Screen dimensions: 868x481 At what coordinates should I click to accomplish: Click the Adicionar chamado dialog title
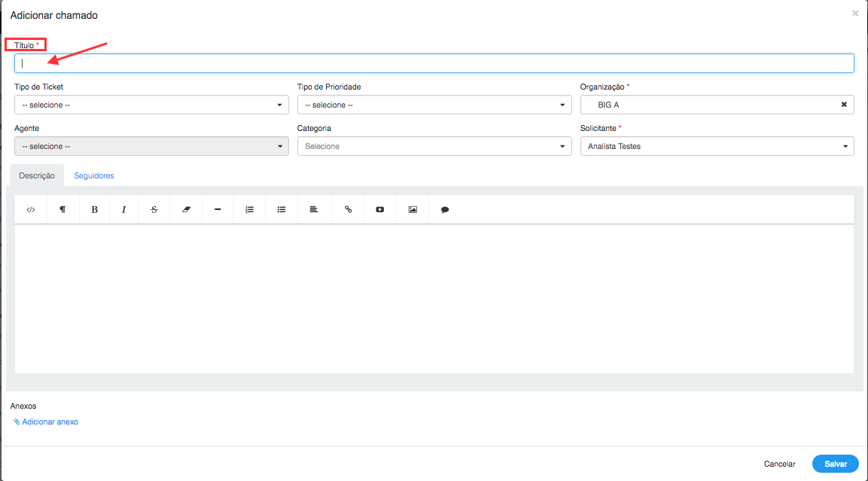[x=53, y=16]
